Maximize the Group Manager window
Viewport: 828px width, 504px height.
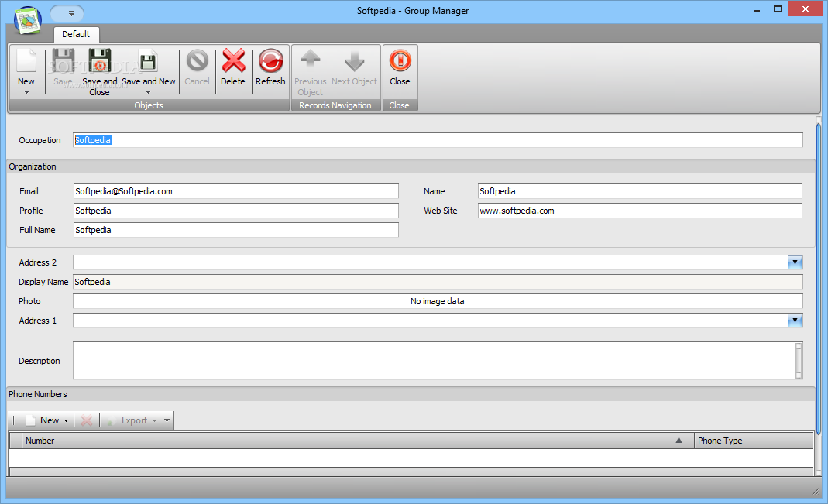778,9
